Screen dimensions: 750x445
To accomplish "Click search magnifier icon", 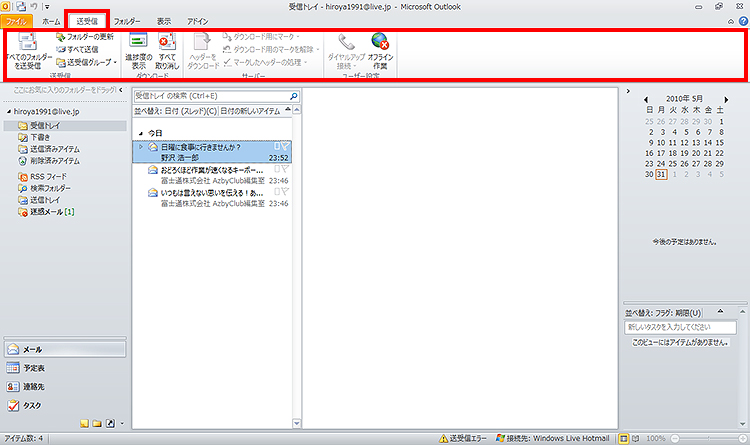I will 294,96.
